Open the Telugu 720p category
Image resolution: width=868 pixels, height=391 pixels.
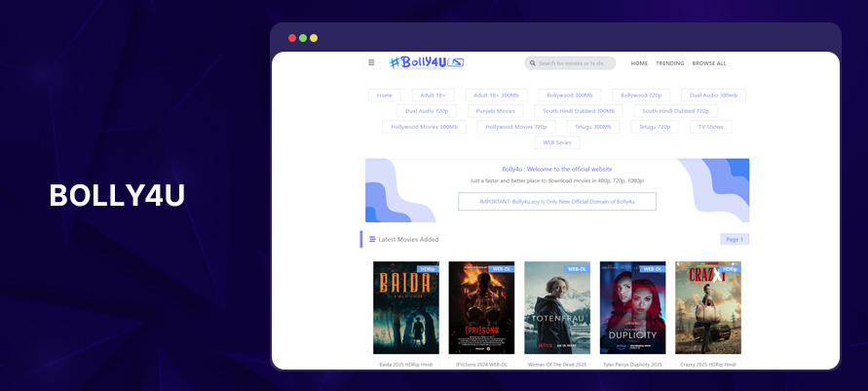pos(655,127)
